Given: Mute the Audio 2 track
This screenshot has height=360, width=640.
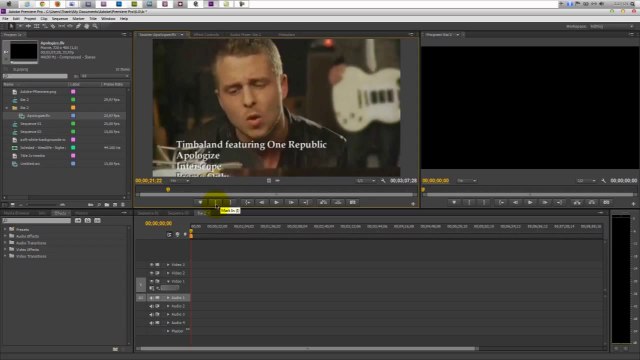Looking at the screenshot, I should (151, 306).
